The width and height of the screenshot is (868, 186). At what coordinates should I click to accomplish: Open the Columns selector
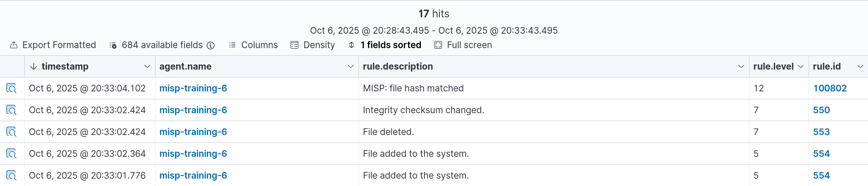click(x=253, y=45)
